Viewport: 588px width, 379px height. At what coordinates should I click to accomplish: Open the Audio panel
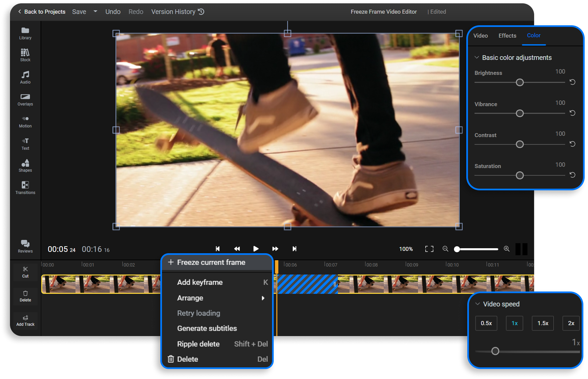(x=25, y=77)
